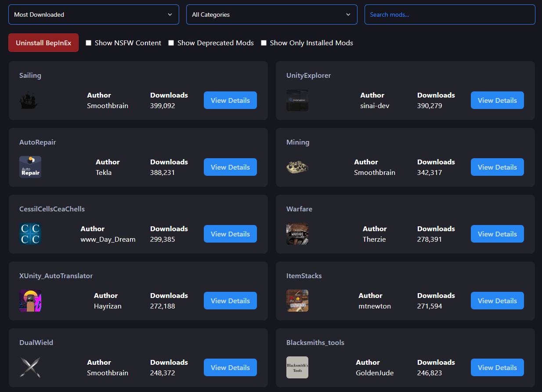View Details for UnityExplorer
542x392 pixels.
[497, 100]
